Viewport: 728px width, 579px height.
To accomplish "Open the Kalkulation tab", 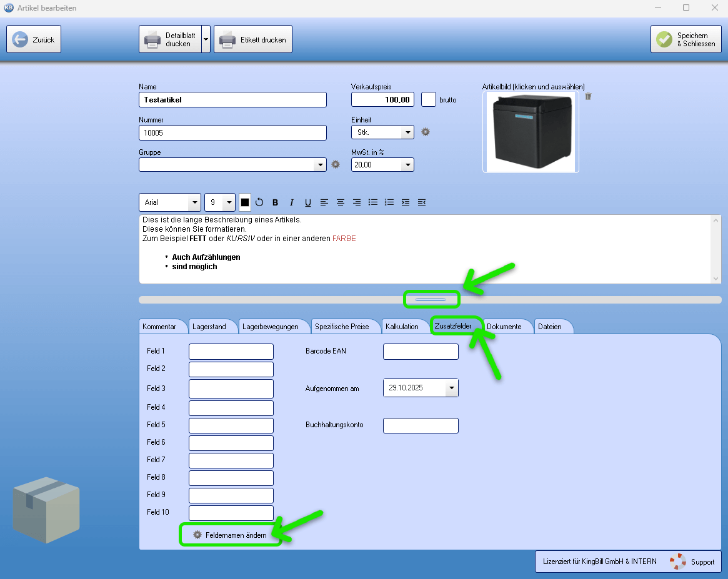I will tap(402, 327).
